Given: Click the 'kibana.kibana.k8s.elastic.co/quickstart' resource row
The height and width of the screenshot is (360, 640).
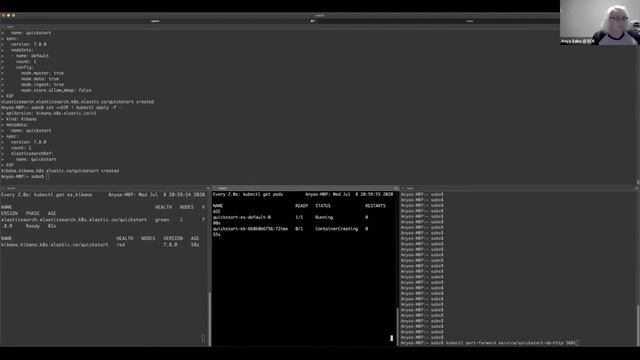Looking at the screenshot, I should (x=55, y=244).
